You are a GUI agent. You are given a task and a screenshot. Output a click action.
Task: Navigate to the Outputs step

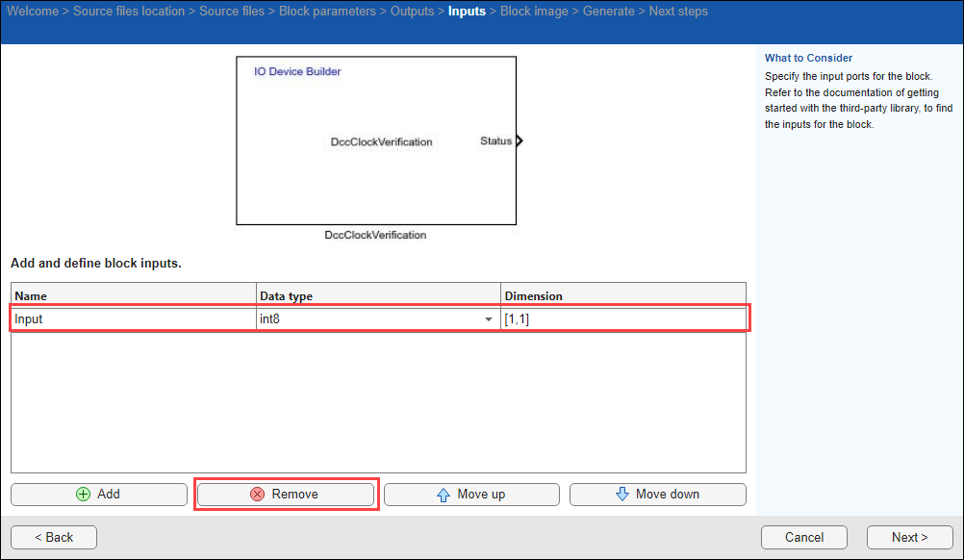[413, 12]
